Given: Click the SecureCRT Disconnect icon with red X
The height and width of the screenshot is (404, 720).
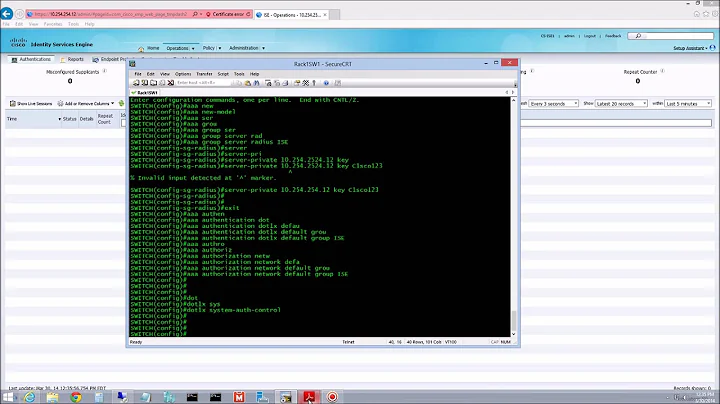Looking at the screenshot, I should click(x=171, y=83).
